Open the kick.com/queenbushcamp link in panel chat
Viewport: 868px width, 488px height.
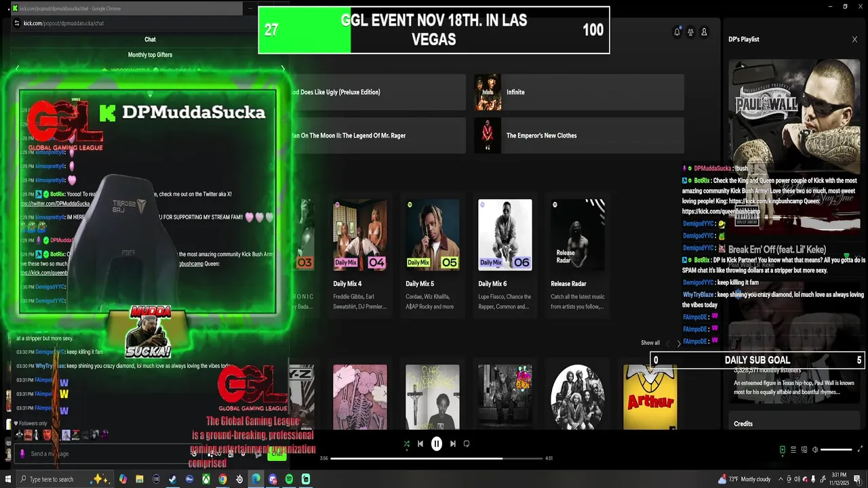(x=721, y=211)
